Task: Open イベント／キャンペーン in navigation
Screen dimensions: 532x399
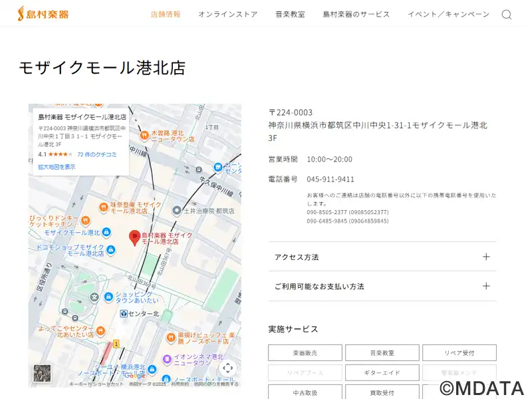Action: pos(448,14)
